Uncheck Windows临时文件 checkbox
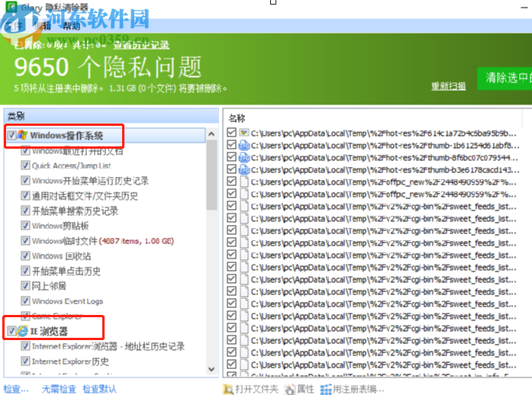 [25, 241]
